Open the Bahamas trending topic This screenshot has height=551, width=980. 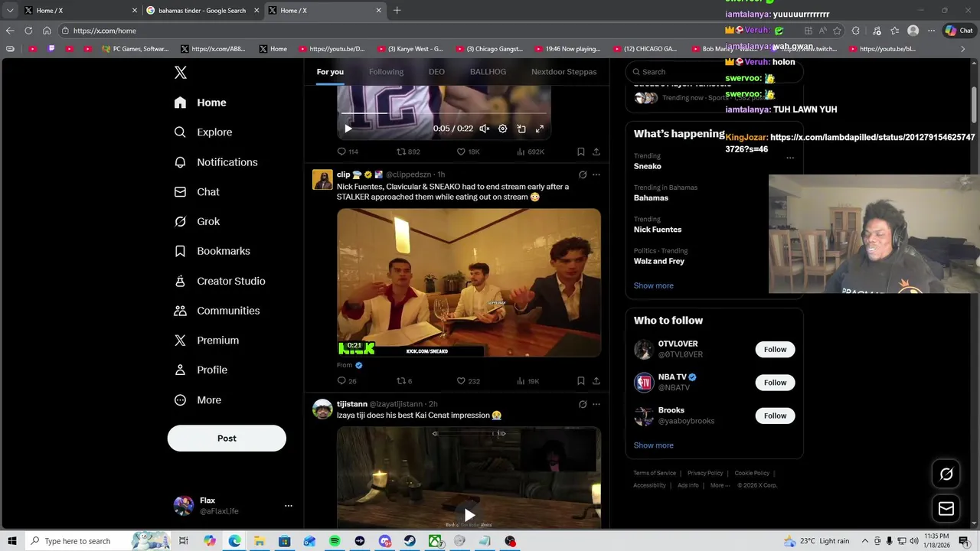651,198
